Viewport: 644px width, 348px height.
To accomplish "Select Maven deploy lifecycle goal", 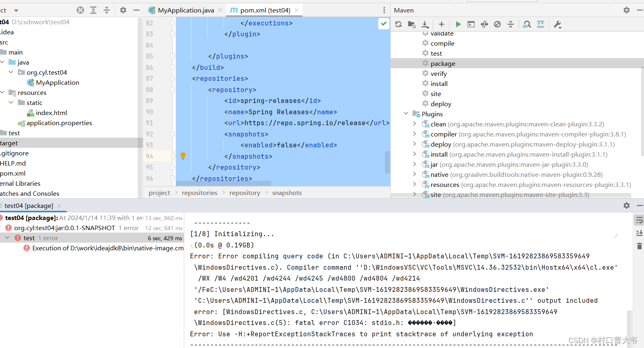I will pyautogui.click(x=440, y=104).
